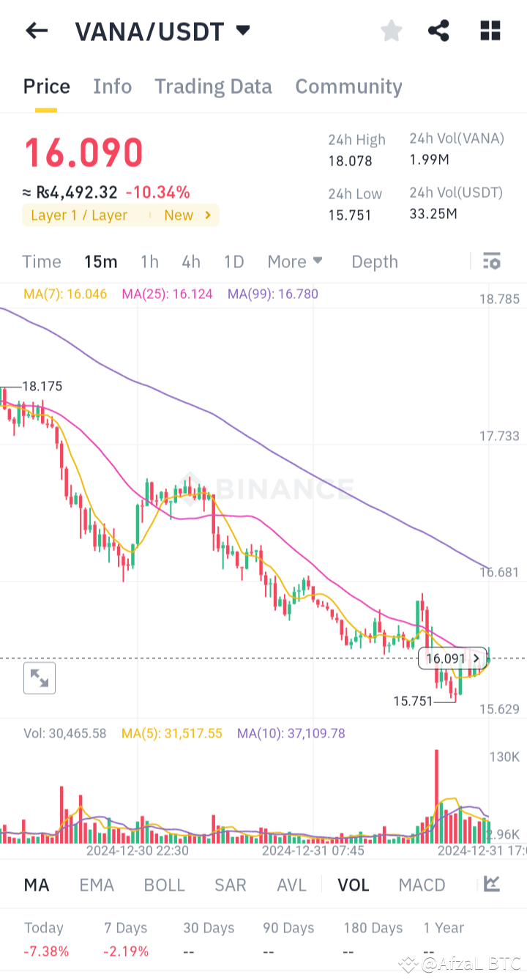Select the 1D candlestick interval

[233, 261]
